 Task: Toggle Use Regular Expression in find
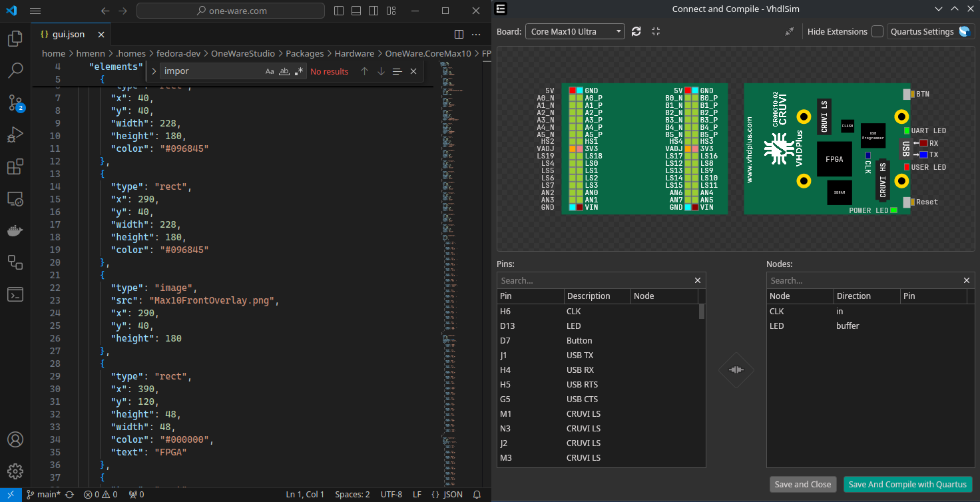pyautogui.click(x=299, y=72)
